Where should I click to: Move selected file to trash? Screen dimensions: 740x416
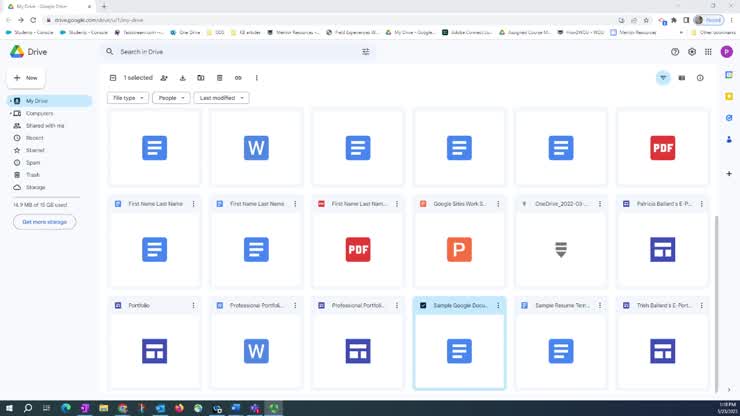point(219,77)
